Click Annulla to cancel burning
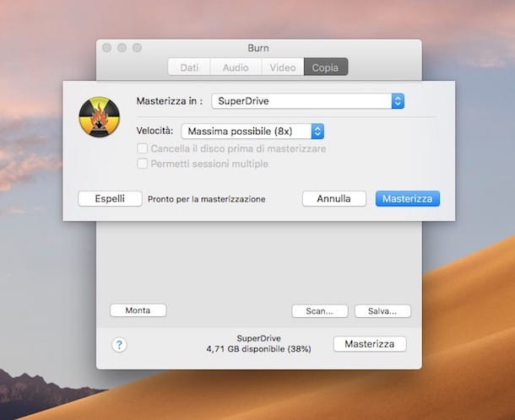Viewport: 515px width, 420px height. [333, 199]
